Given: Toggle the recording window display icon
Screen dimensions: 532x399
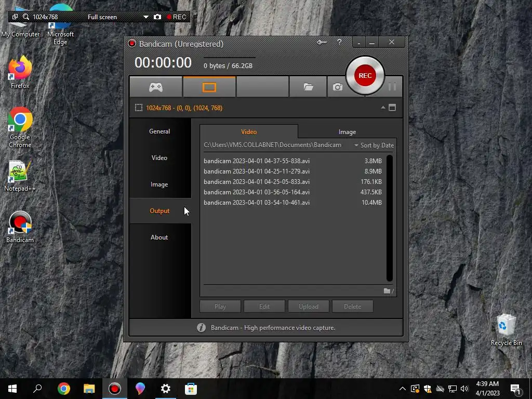Looking at the screenshot, I should tap(392, 108).
